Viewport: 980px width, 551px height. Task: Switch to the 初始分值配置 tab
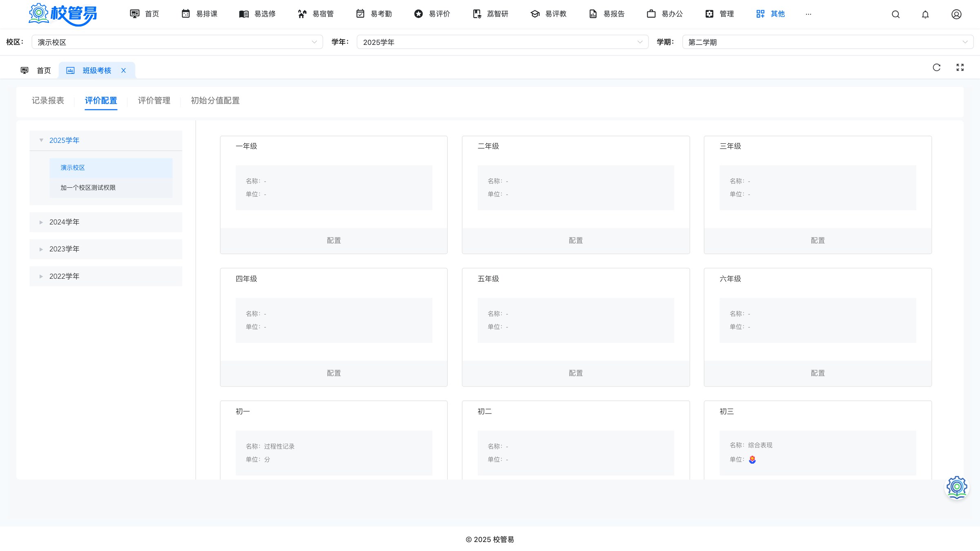215,100
